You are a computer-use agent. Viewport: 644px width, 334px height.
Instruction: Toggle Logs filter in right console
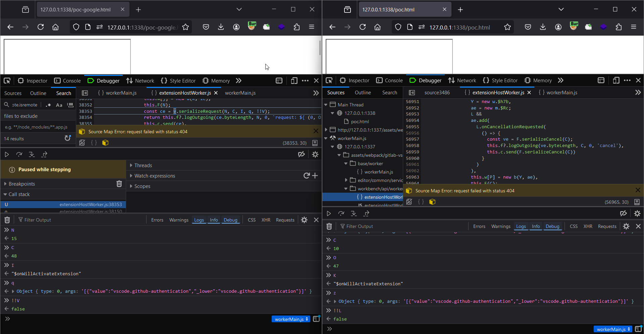[x=521, y=226]
